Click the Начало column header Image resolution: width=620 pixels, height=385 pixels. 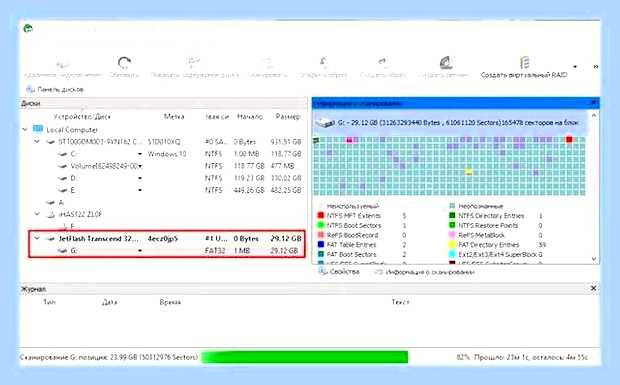pos(250,117)
